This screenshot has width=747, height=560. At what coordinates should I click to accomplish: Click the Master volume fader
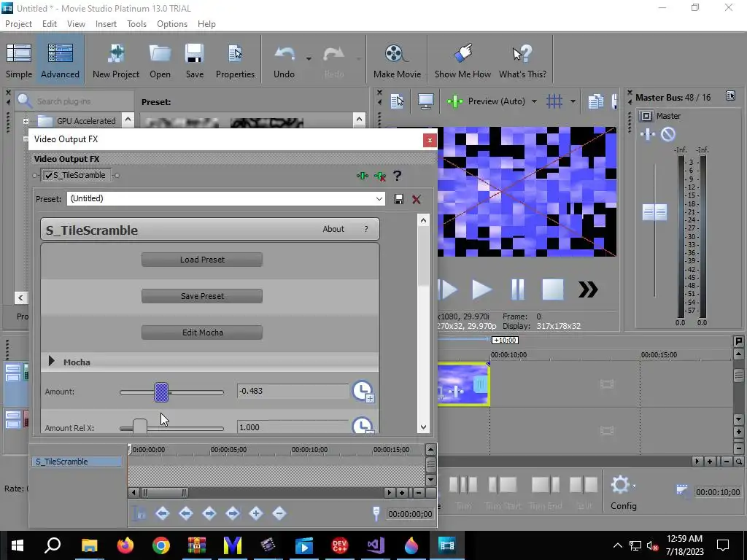(x=654, y=212)
